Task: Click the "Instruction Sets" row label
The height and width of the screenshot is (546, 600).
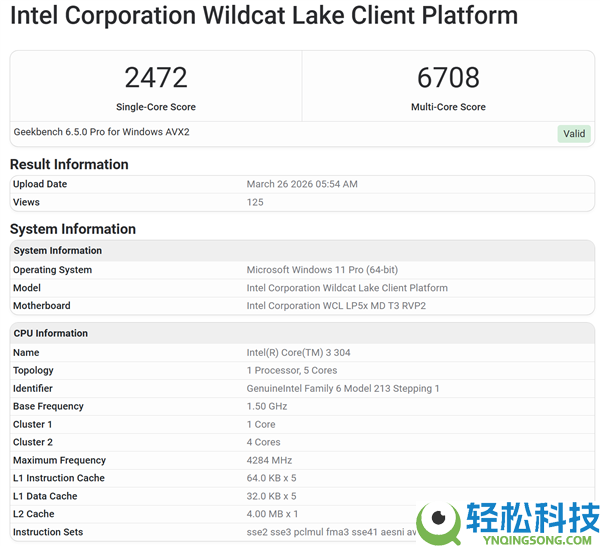Action: [48, 532]
